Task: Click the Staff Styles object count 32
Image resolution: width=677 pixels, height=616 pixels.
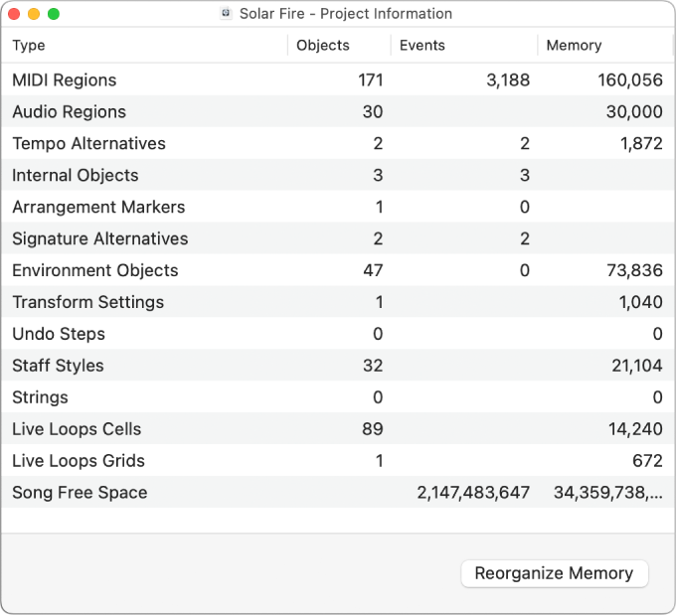Action: [x=373, y=366]
